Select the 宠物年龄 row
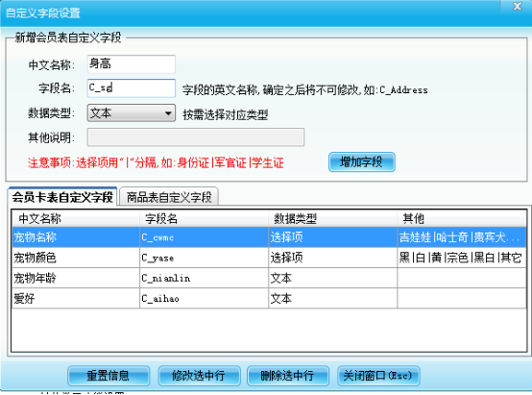 point(269,278)
